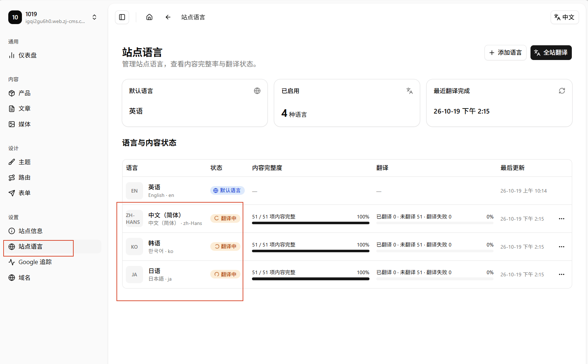Click the 全站翻译 button

551,52
